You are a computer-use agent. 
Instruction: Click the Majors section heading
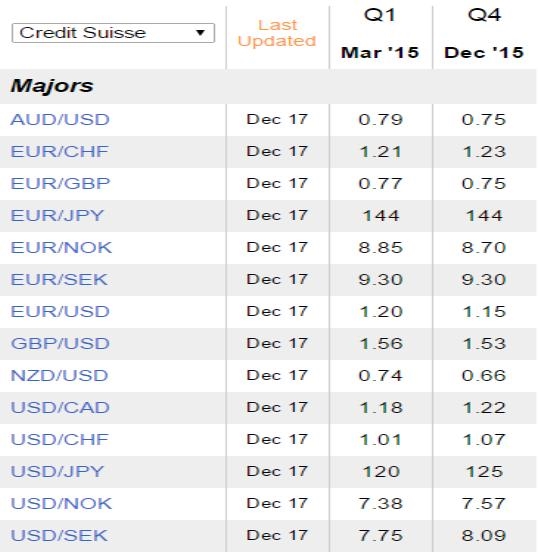pyautogui.click(x=52, y=86)
